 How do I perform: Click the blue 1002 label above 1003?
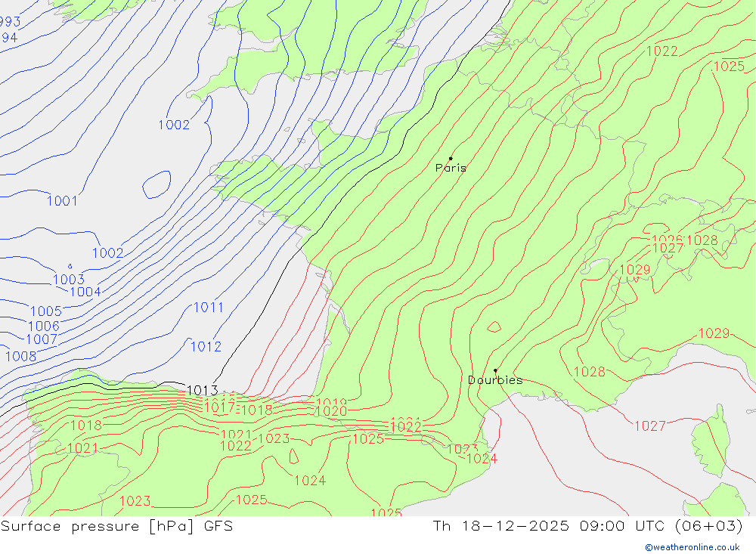click(x=108, y=252)
